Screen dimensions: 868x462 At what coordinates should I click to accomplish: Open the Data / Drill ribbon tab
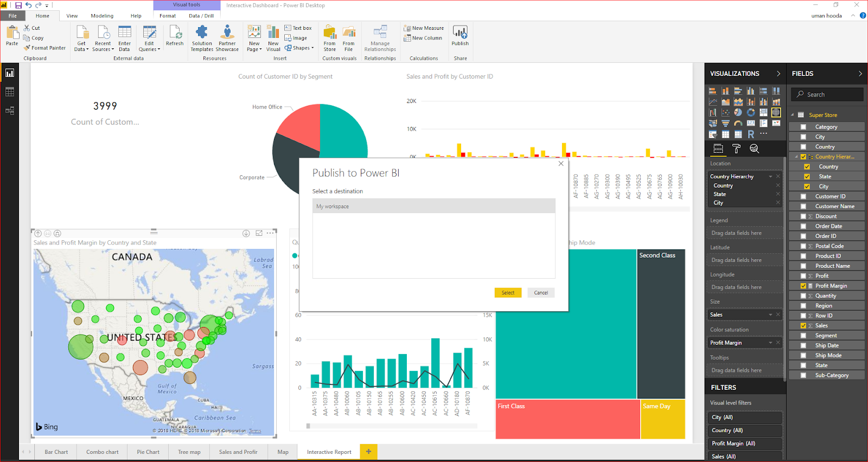point(201,16)
